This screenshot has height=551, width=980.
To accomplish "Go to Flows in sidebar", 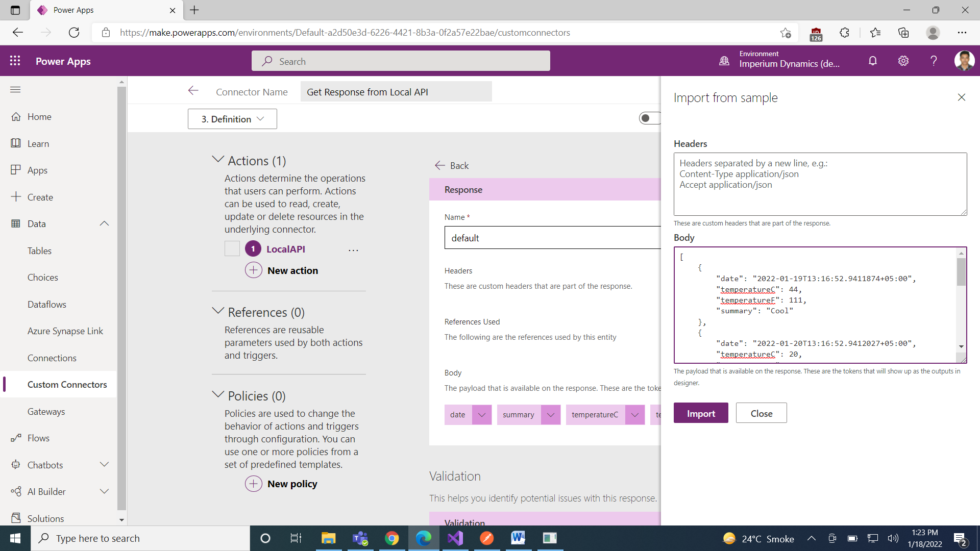I will (38, 438).
